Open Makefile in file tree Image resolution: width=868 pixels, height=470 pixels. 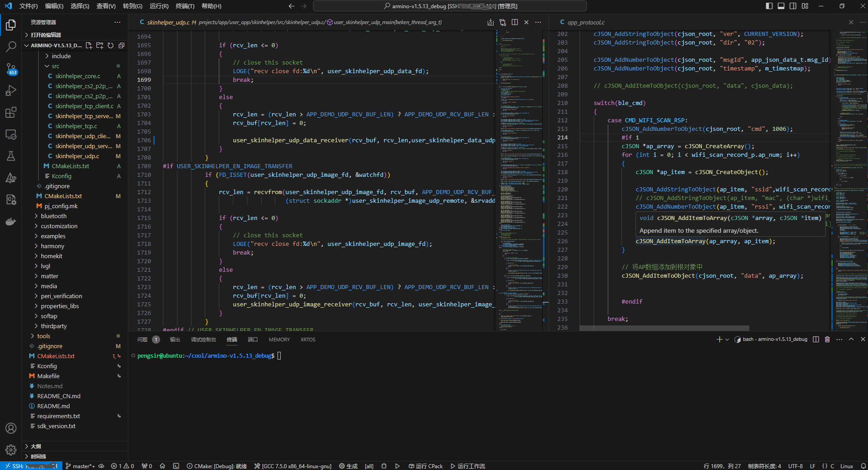click(48, 376)
